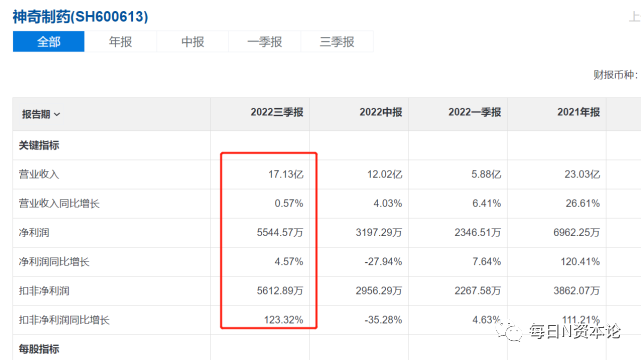Select the -35.28% value
641x360 pixels.
click(383, 320)
